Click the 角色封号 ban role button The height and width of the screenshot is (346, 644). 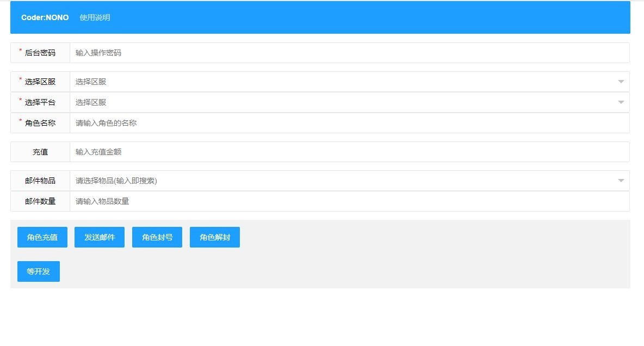pyautogui.click(x=157, y=237)
